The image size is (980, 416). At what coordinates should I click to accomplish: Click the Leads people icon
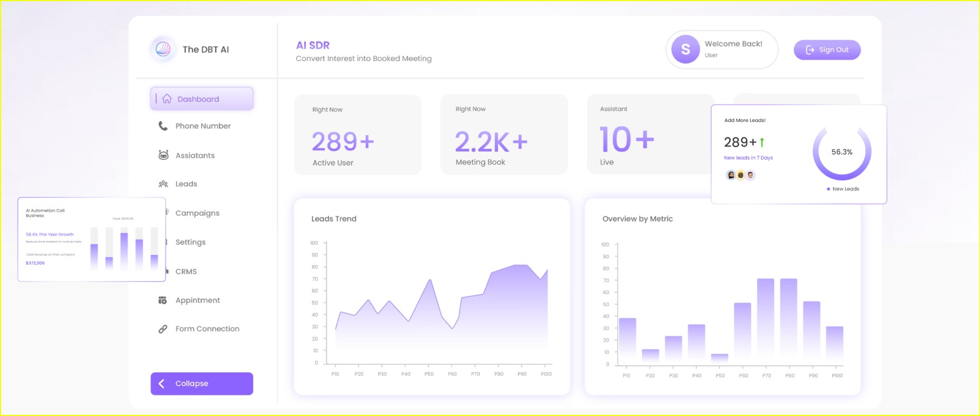click(163, 184)
